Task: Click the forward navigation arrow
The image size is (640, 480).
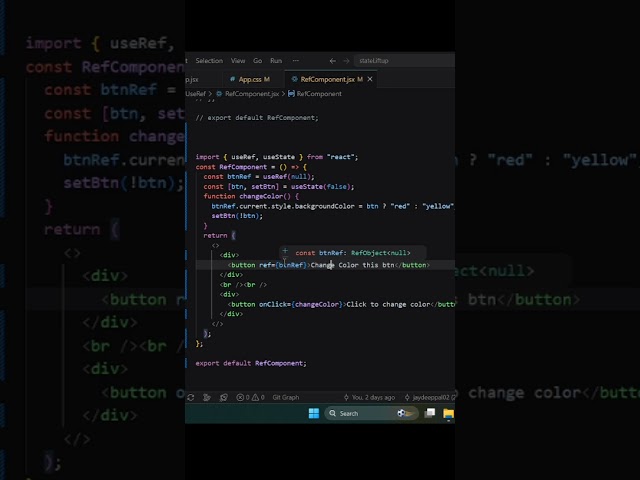Action: point(346,61)
